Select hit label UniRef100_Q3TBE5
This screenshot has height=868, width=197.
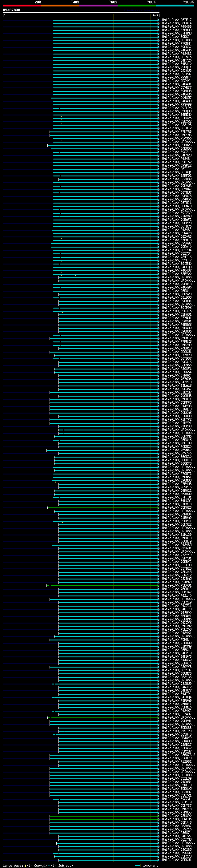(176, 568)
